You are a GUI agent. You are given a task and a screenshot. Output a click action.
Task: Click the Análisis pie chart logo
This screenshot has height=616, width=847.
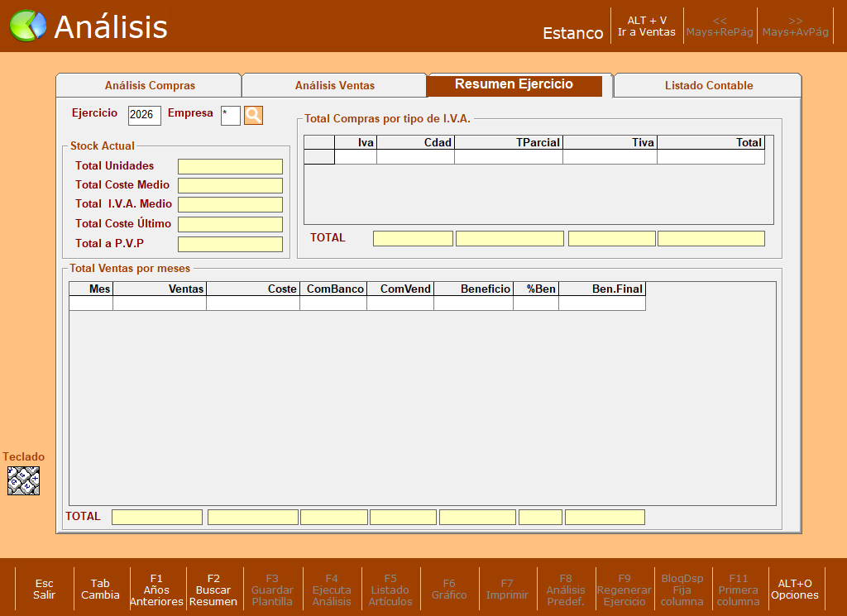28,26
